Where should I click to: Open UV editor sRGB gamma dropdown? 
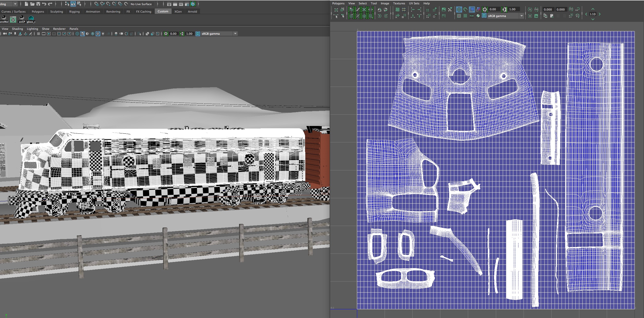(x=521, y=16)
